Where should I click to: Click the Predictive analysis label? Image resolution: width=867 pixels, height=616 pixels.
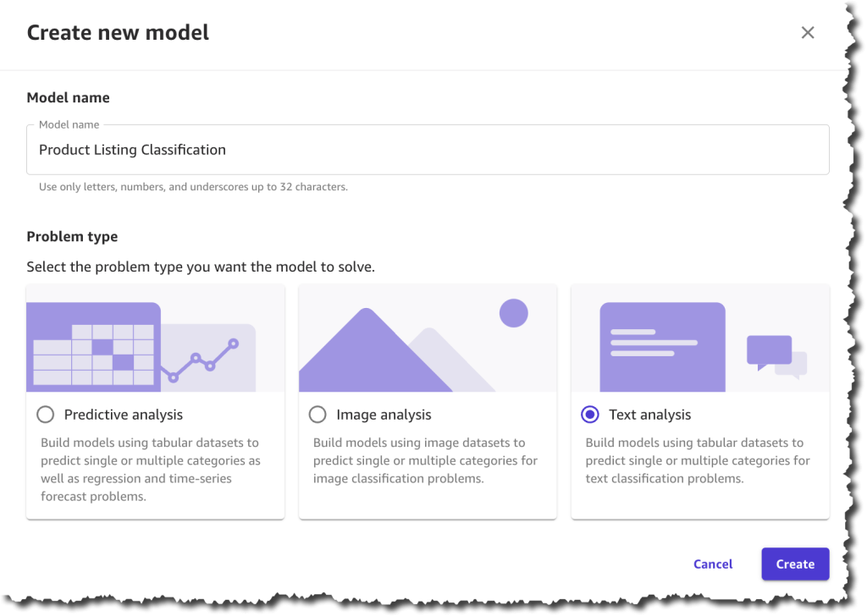point(124,415)
